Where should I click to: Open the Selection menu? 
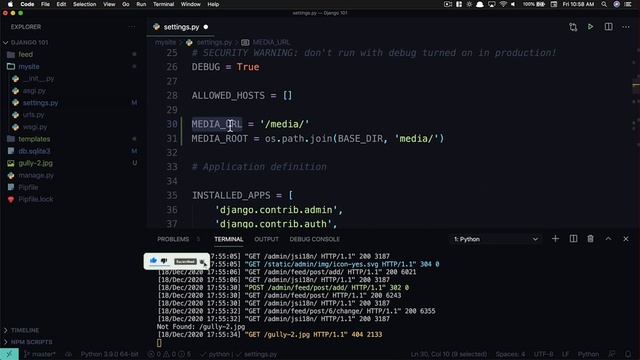tap(84, 4)
